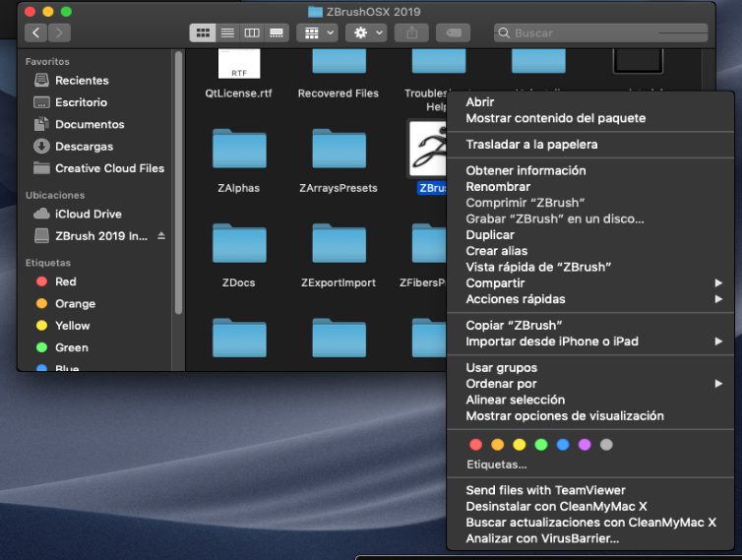
Task: Choose Alinear selección in context menu
Action: (590, 400)
